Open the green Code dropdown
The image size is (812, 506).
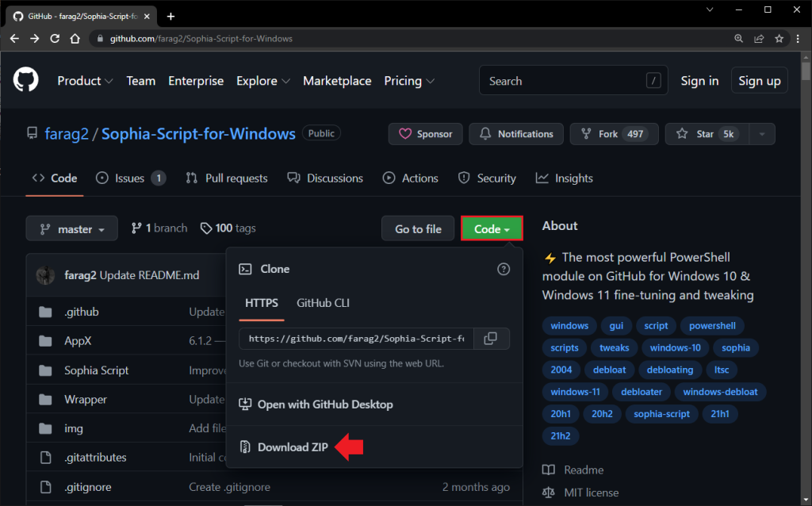pos(492,228)
